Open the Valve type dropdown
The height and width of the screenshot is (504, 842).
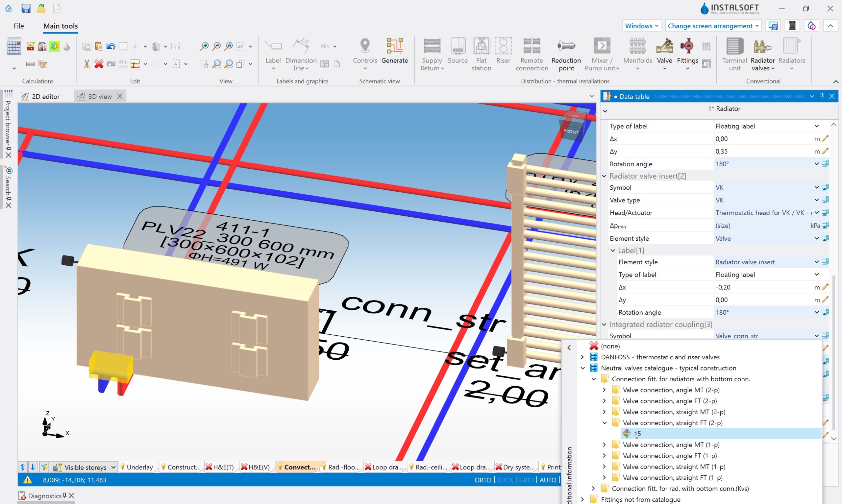point(816,200)
